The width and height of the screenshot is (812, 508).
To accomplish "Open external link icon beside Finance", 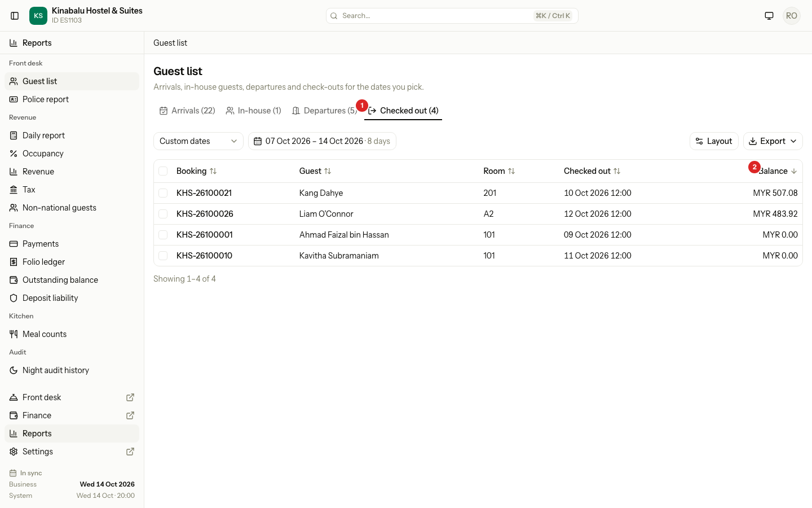I will point(130,415).
